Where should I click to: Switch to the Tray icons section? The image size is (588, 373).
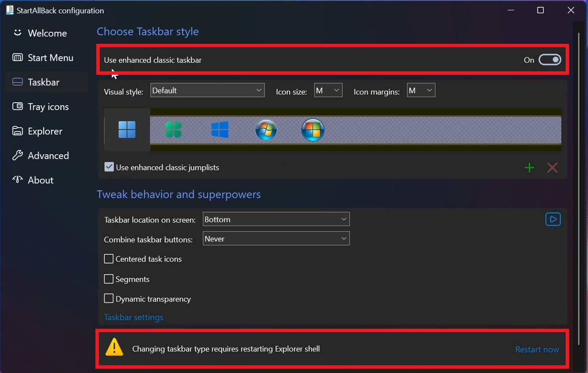pyautogui.click(x=48, y=107)
